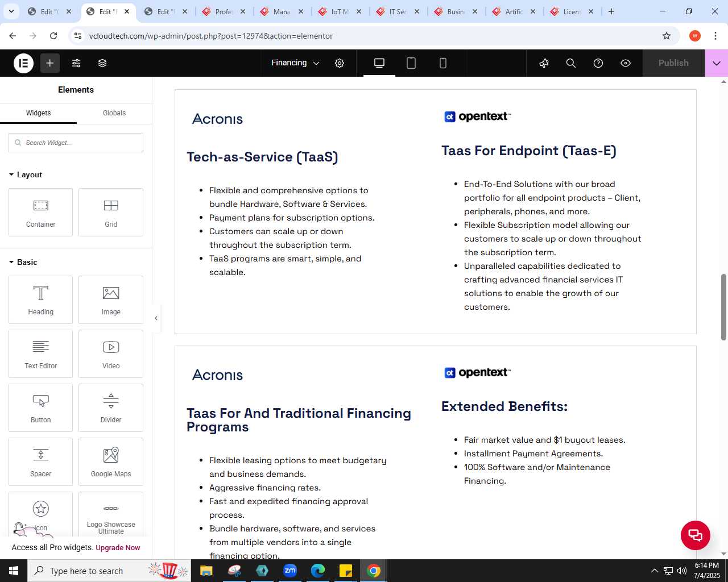
Task: Click the top Acronis logo image
Action: point(218,119)
